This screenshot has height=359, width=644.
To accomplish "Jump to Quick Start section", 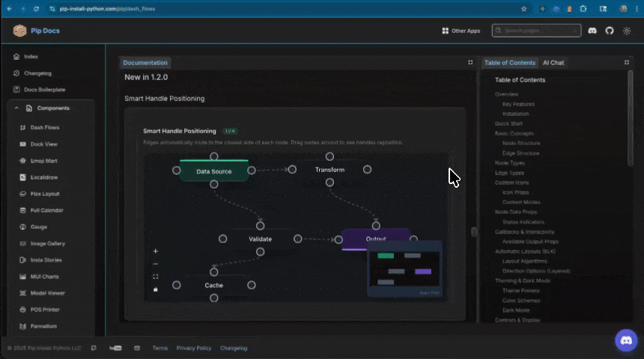I will click(508, 123).
